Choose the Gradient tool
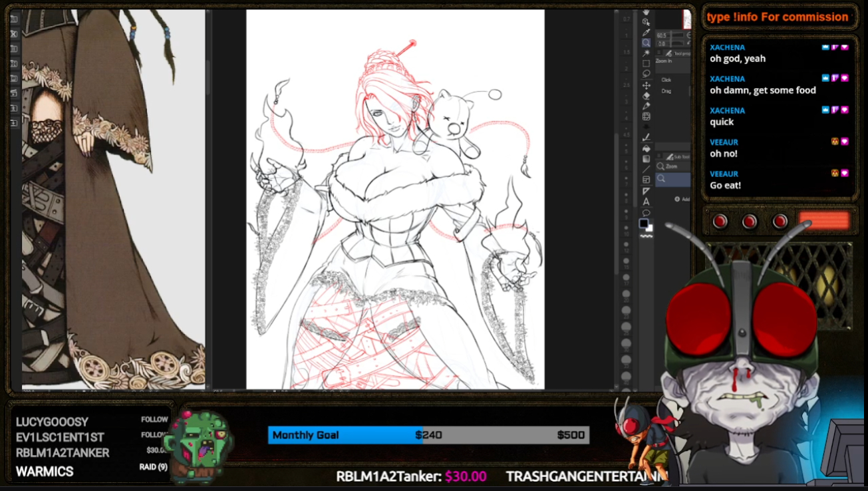Screen dimensions: 868x491 click(646, 159)
